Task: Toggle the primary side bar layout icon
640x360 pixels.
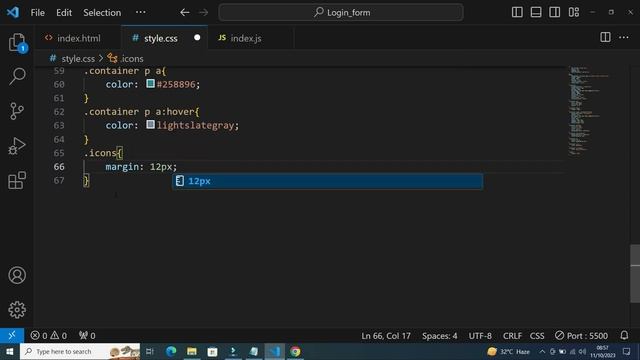Action: point(517,12)
